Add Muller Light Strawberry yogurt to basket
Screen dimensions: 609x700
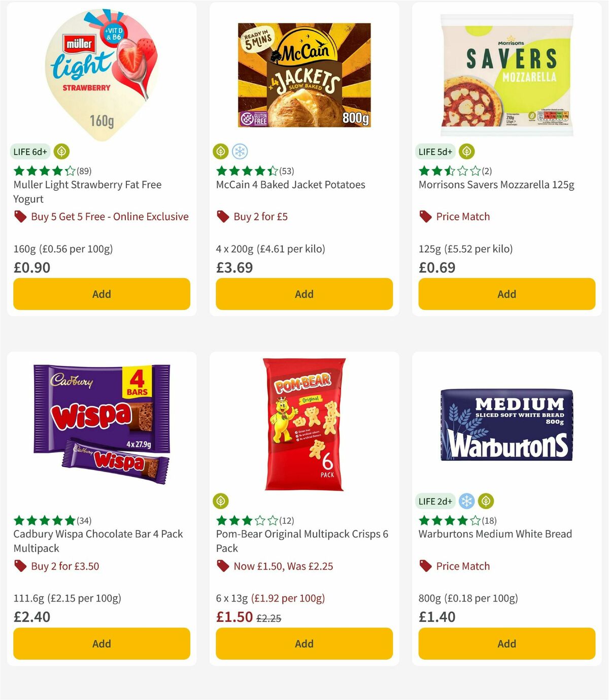coord(101,294)
